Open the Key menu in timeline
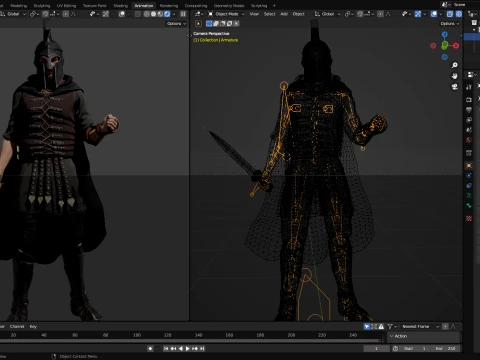This screenshot has width=480, height=360. (x=33, y=326)
